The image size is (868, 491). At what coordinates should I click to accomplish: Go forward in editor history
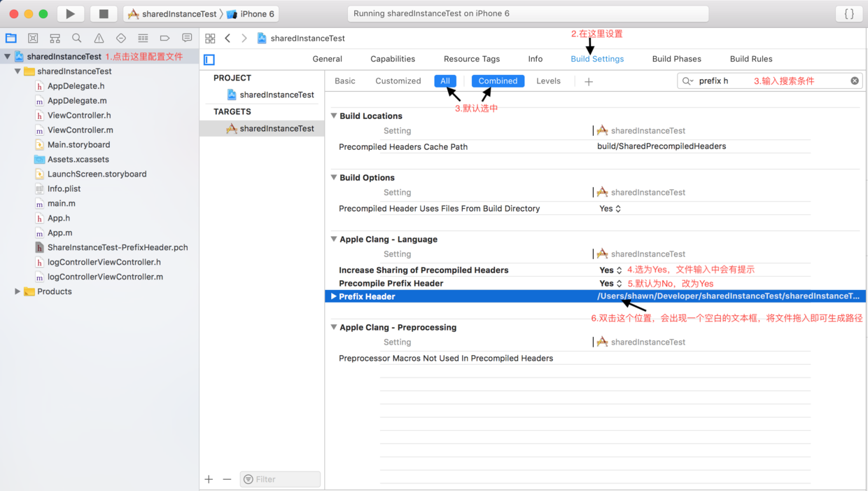tap(244, 39)
